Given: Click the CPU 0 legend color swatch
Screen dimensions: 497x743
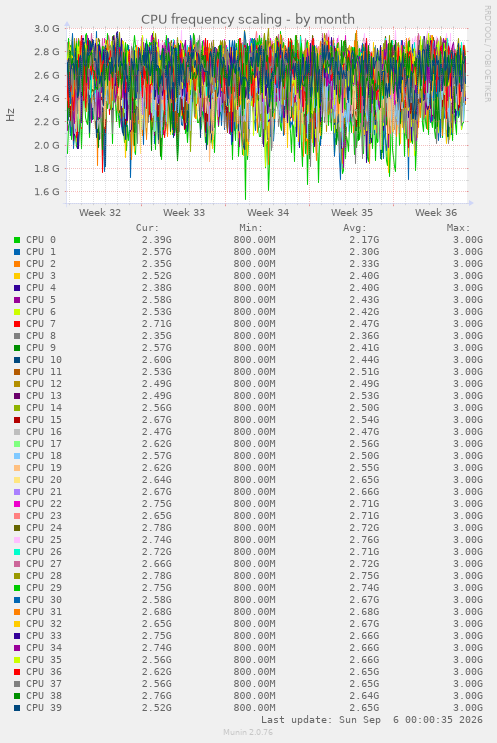Looking at the screenshot, I should tap(17, 240).
